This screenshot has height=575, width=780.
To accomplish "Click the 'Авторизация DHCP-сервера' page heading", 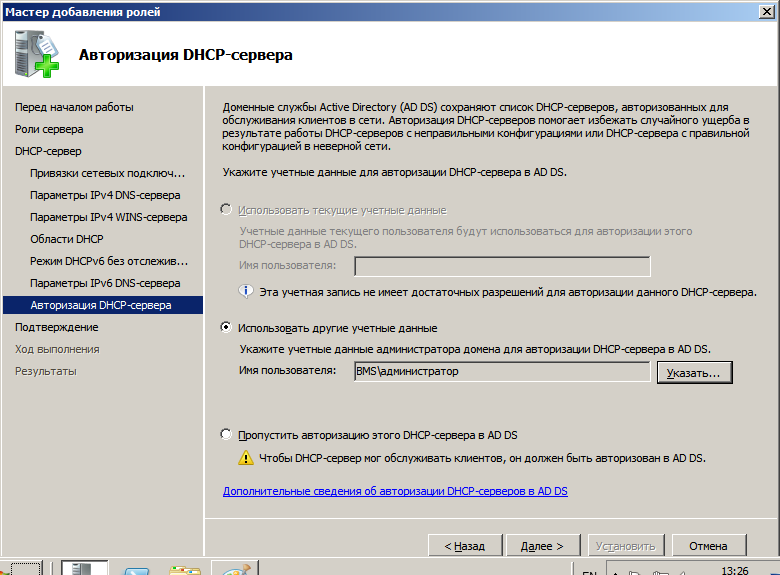I will (x=186, y=54).
